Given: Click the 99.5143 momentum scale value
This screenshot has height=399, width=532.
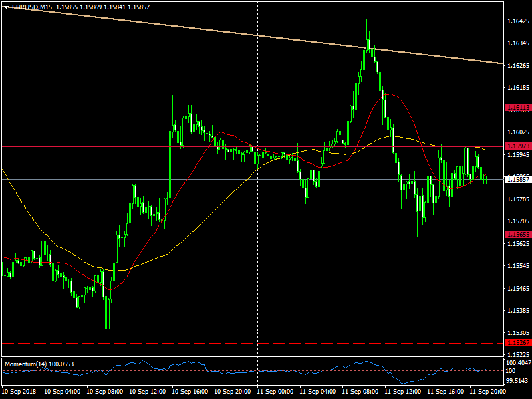Looking at the screenshot, I should (517, 381).
